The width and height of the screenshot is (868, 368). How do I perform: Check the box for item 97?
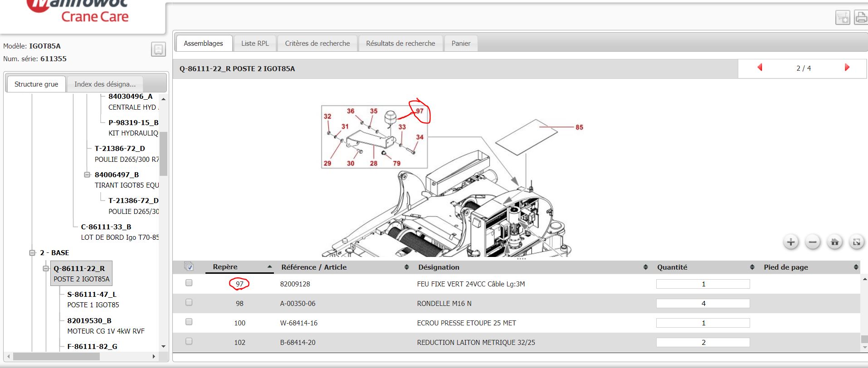[189, 283]
